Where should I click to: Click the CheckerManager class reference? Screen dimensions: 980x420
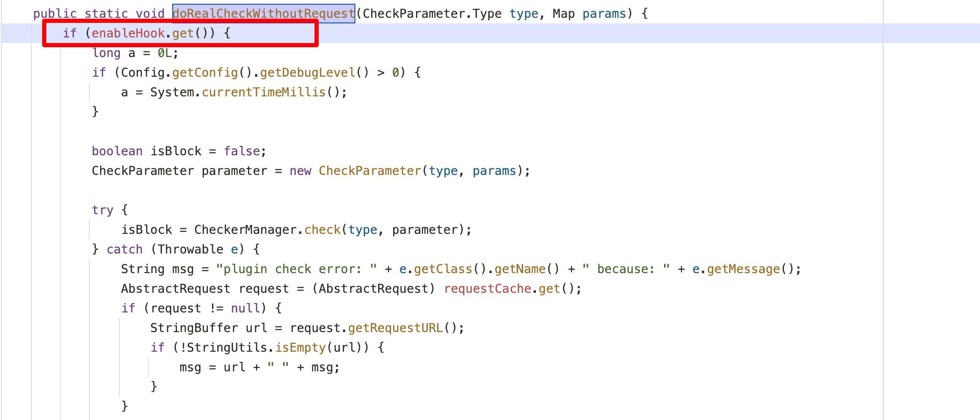tap(245, 230)
